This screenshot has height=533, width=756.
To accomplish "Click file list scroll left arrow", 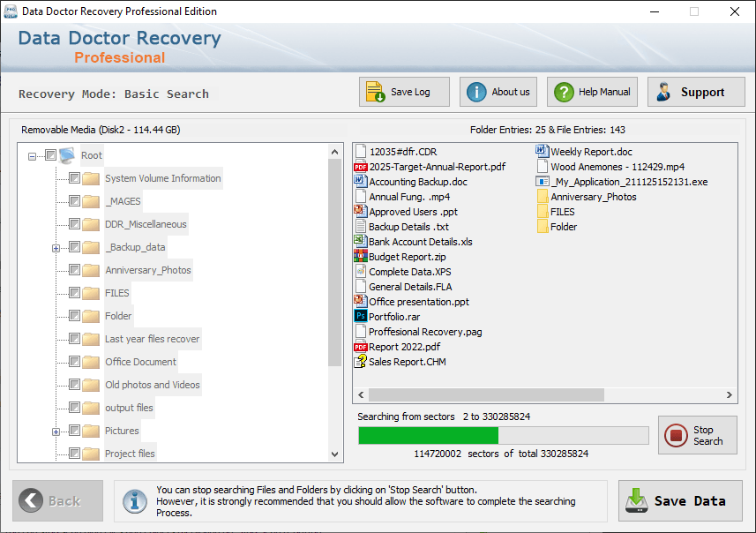I will (361, 394).
